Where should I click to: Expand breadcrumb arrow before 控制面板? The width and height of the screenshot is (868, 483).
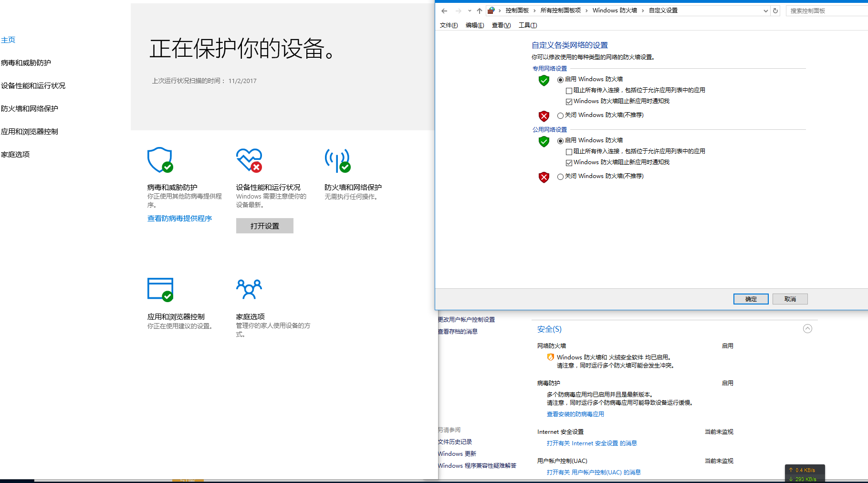pos(500,10)
